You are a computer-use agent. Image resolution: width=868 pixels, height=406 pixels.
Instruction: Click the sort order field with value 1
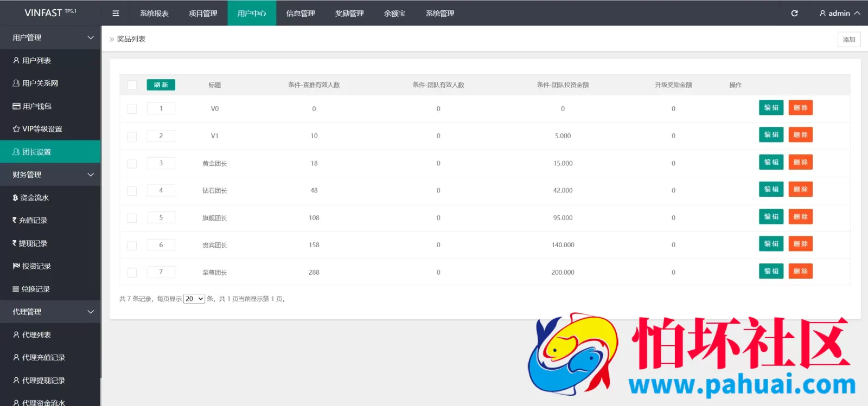[x=161, y=108]
